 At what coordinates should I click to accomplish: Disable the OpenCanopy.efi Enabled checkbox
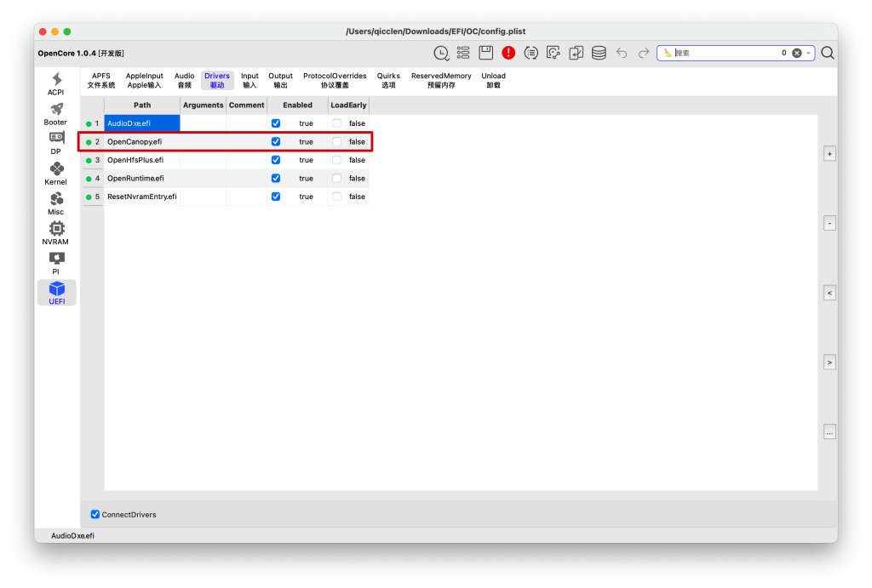point(276,142)
